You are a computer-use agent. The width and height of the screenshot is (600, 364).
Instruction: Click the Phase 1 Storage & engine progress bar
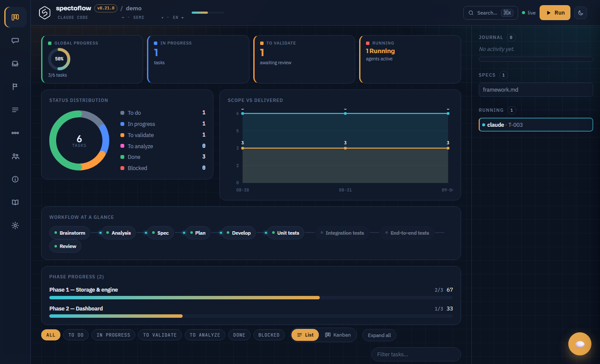[251, 298]
